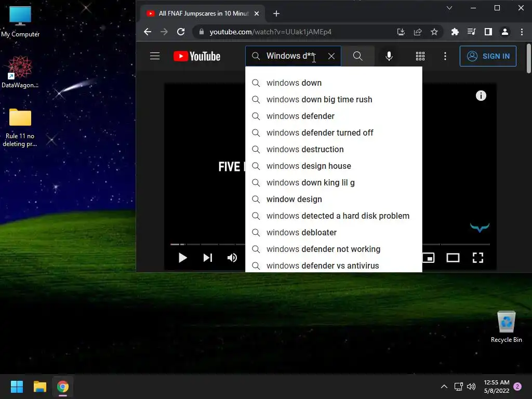Pick "windows defender vs antivirus" suggestion
Image resolution: width=532 pixels, height=399 pixels.
tap(334, 265)
